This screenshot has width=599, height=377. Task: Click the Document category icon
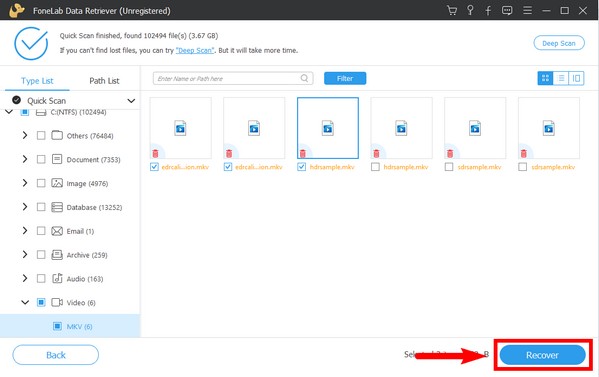pyautogui.click(x=57, y=159)
